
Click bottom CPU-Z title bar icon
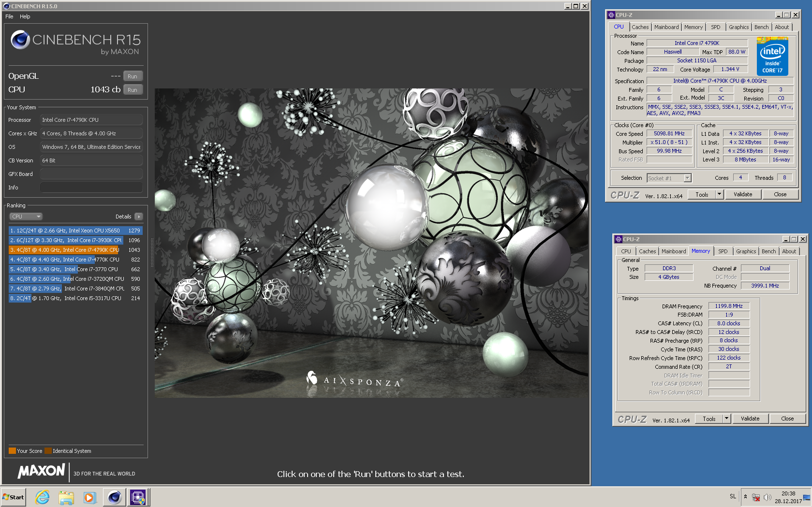pyautogui.click(x=619, y=239)
